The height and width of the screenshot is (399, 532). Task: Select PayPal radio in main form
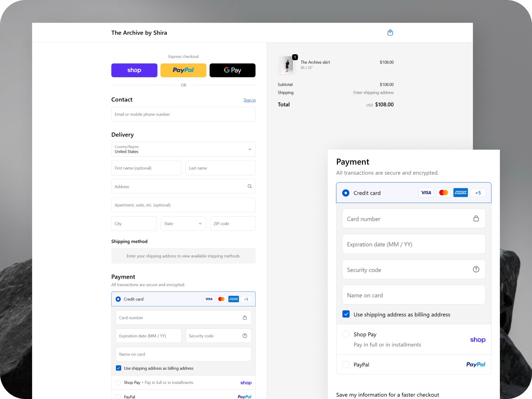(x=118, y=396)
